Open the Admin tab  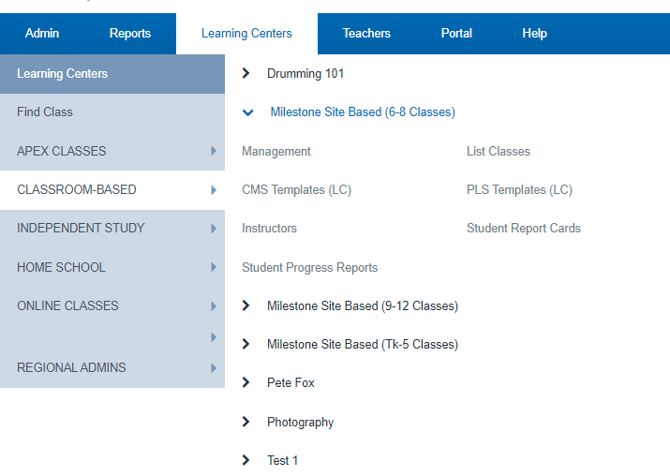[x=42, y=34]
